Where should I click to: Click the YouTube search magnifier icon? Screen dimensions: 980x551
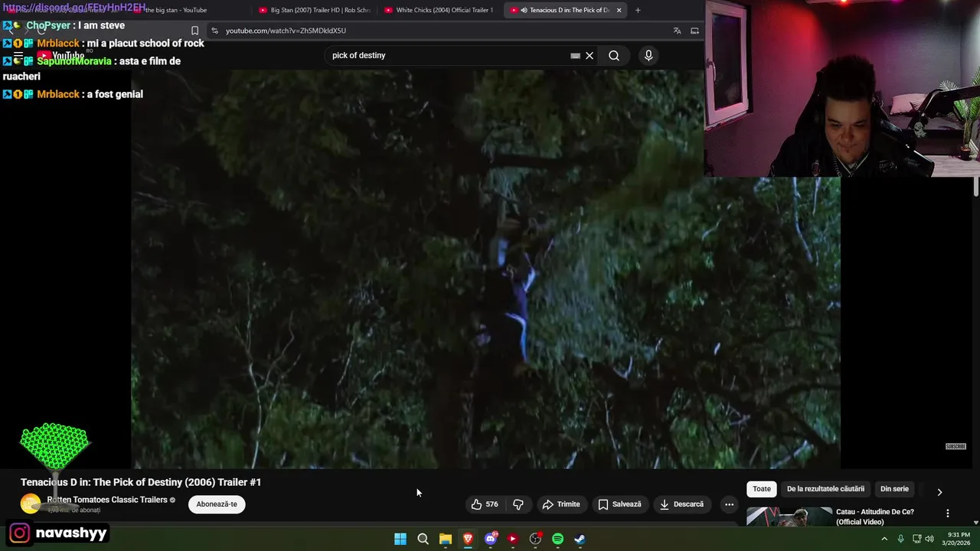[x=614, y=55]
